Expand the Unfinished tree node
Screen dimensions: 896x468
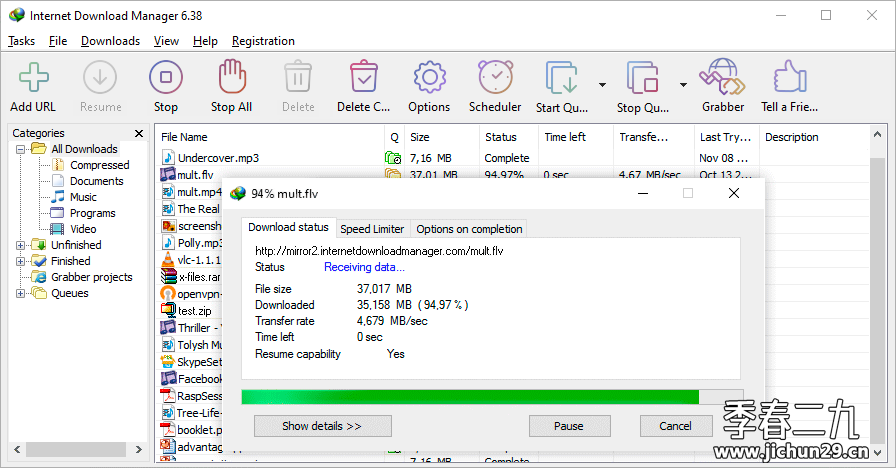coord(21,245)
